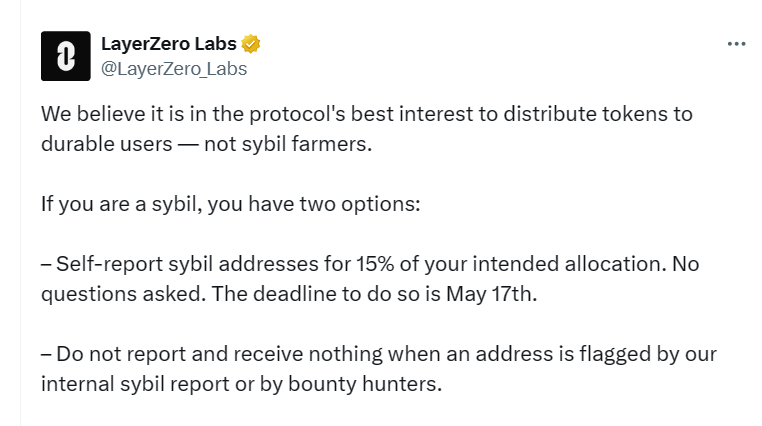The image size is (762, 426).
Task: Open the three-dot More options menu
Action: pos(736,44)
